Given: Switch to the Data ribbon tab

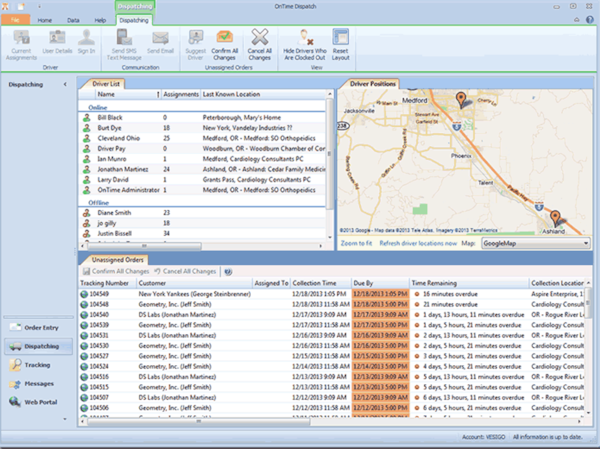Looking at the screenshot, I should tap(73, 19).
